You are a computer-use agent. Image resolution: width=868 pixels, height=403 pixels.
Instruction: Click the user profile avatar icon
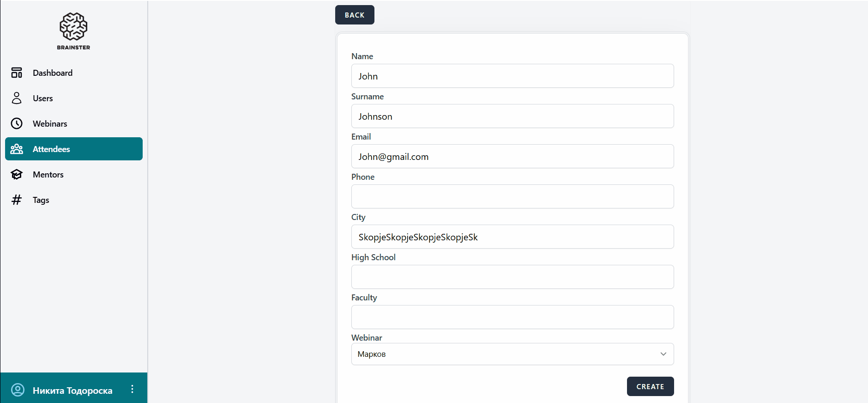(18, 390)
